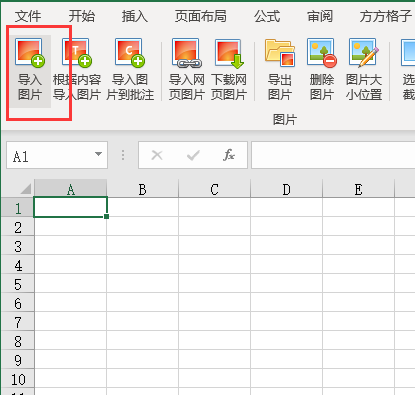This screenshot has width=415, height=395.
Task: Select row 1 header
Action: click(18, 208)
